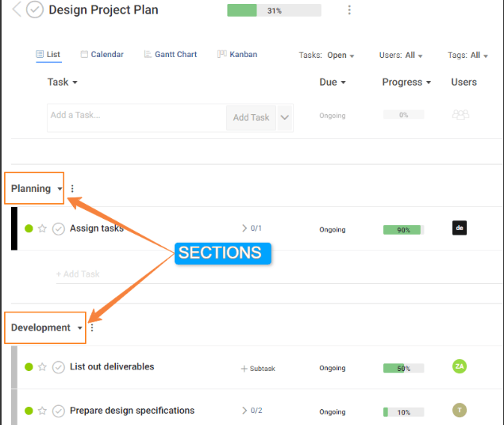Image resolution: width=504 pixels, height=425 pixels.
Task: Open the Gantt Chart tab
Action: pos(171,54)
